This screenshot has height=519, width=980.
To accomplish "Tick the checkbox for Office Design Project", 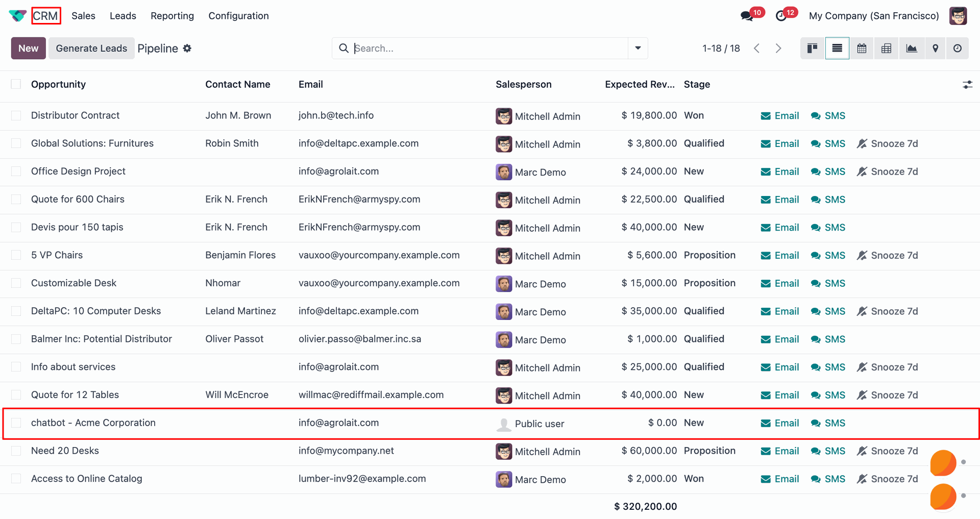I will (16, 171).
